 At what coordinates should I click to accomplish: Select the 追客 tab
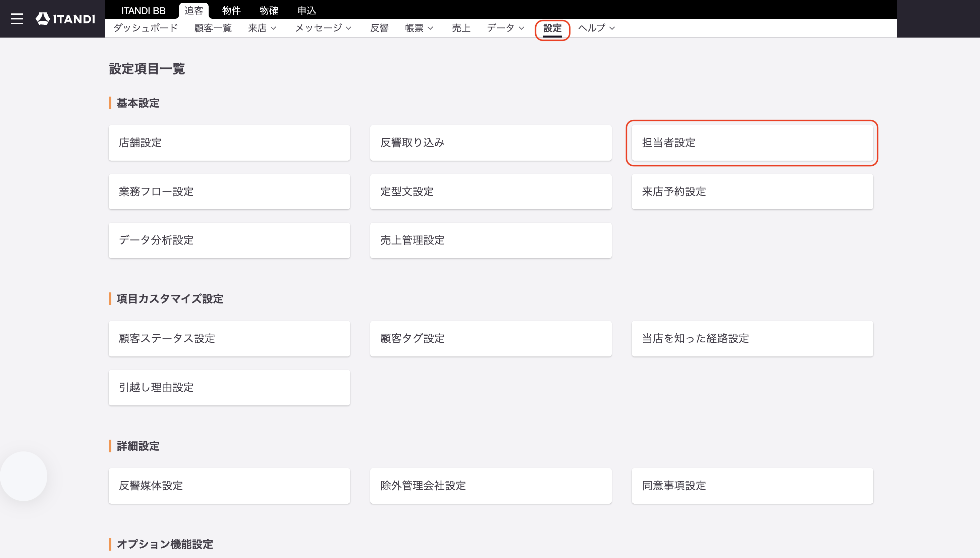(194, 10)
